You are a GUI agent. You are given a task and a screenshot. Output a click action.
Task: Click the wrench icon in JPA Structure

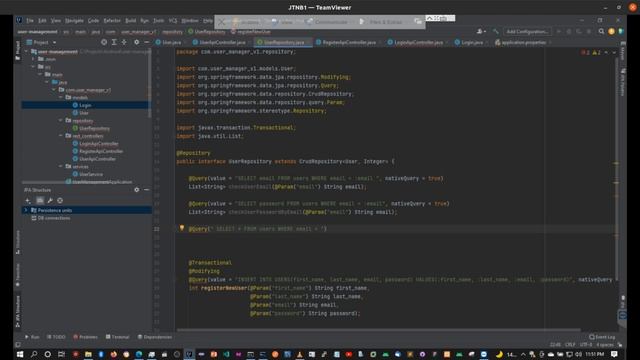[x=50, y=200]
